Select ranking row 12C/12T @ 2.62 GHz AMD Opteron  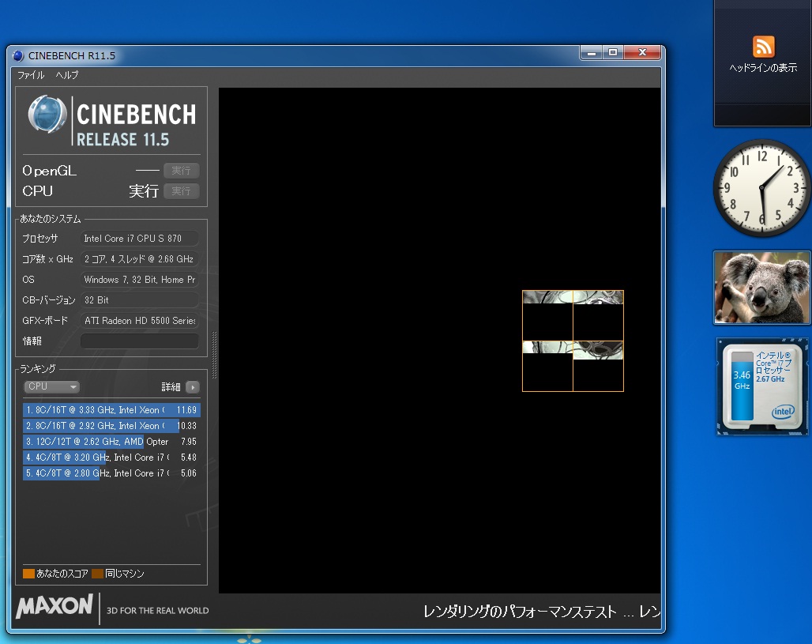(x=111, y=442)
